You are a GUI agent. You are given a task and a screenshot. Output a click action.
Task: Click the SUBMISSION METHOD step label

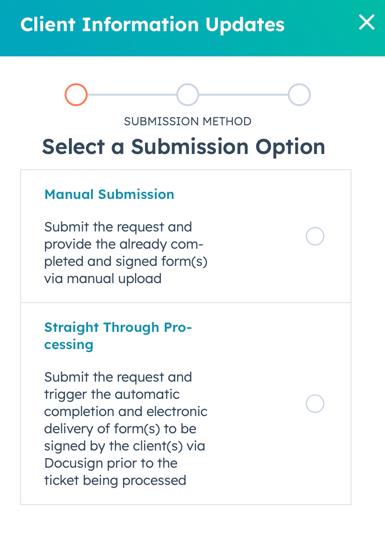188,121
